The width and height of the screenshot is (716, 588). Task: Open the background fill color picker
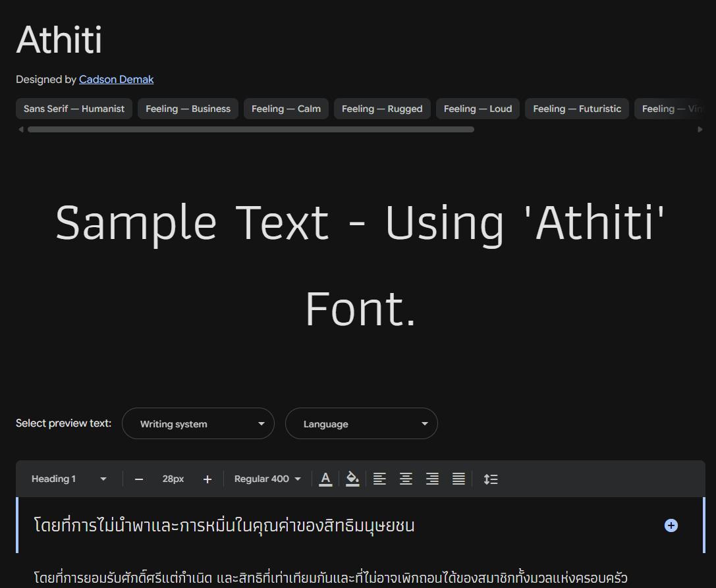(x=352, y=479)
